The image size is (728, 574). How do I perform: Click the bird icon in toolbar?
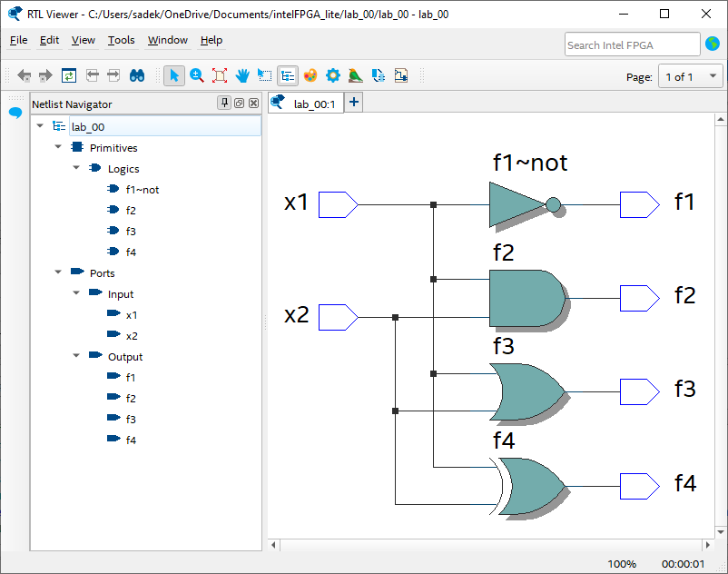[356, 76]
